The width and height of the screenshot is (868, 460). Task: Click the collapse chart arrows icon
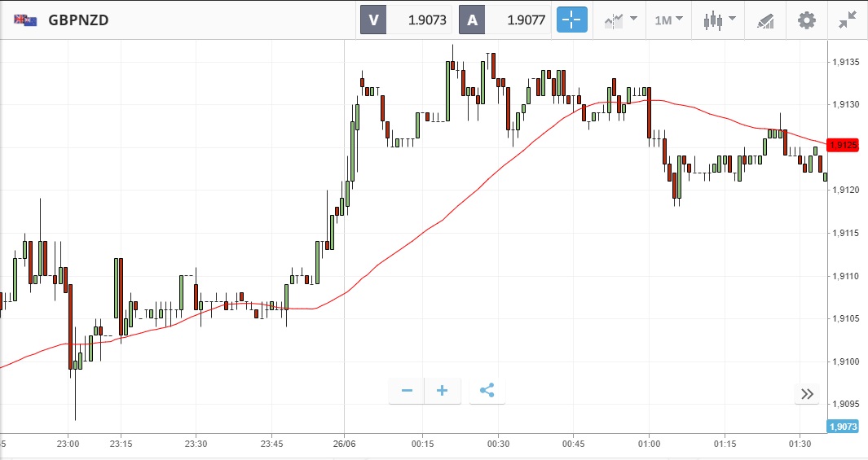coord(848,20)
